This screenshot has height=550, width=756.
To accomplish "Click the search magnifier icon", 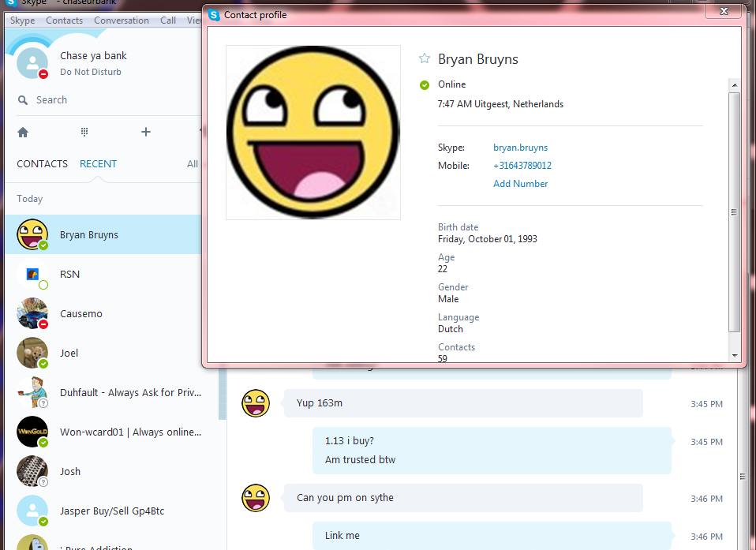I will (x=23, y=100).
